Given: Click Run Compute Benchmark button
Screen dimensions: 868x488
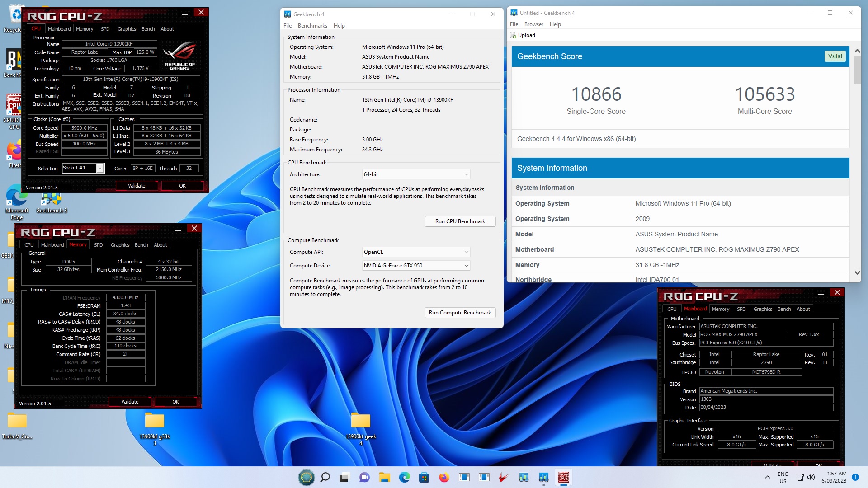Looking at the screenshot, I should 460,313.
